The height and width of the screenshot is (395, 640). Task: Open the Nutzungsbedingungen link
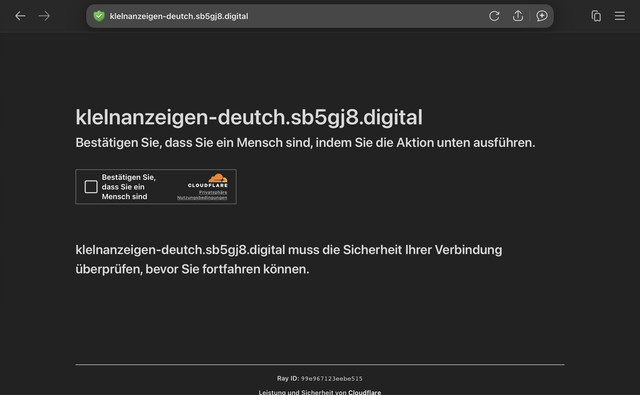point(202,198)
